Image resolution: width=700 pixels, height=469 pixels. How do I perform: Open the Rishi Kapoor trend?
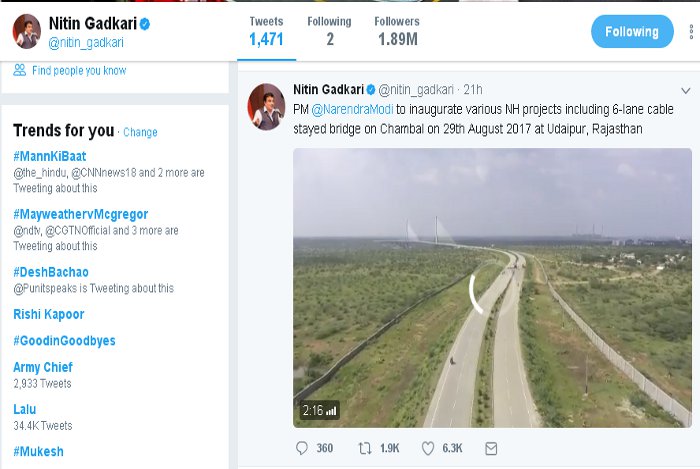[49, 314]
